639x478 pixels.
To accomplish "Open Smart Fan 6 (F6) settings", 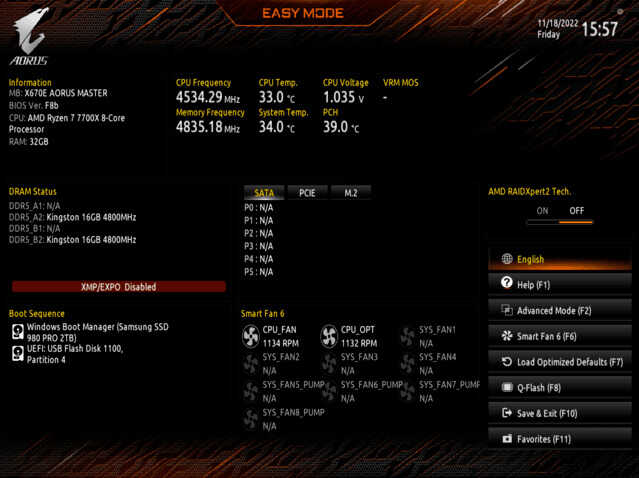I will click(560, 336).
